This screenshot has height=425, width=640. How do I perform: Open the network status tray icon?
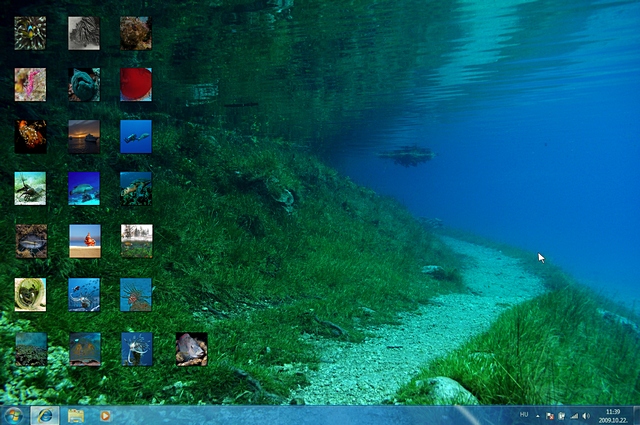[574, 415]
